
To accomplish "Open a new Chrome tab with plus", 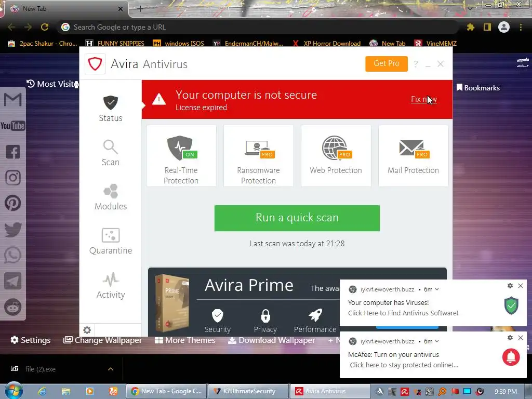I will pos(140,9).
